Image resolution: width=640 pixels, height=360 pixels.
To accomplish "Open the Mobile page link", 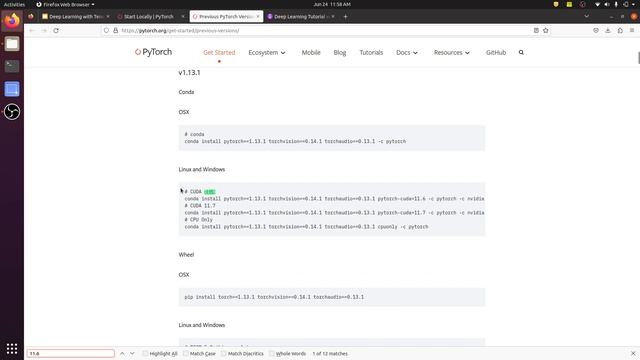I will (x=311, y=53).
